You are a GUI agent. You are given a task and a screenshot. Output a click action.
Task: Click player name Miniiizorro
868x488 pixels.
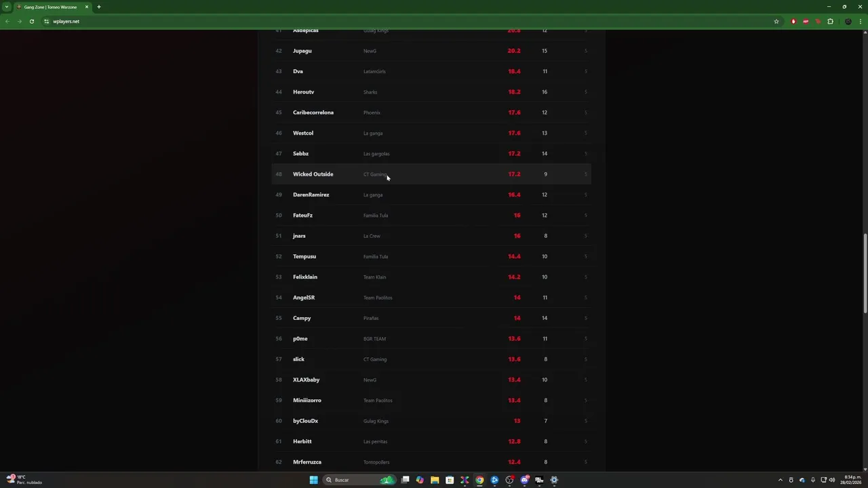(307, 401)
